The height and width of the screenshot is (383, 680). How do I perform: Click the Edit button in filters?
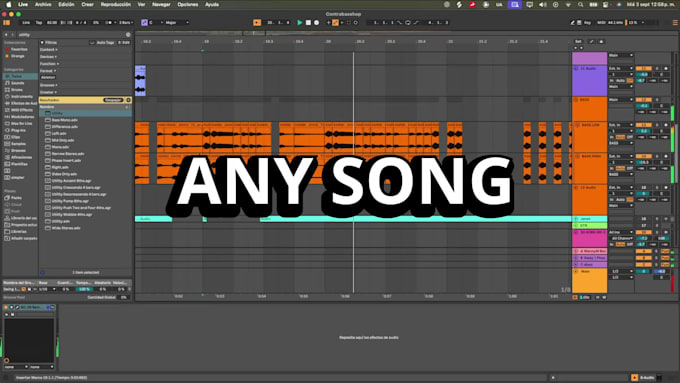point(124,43)
